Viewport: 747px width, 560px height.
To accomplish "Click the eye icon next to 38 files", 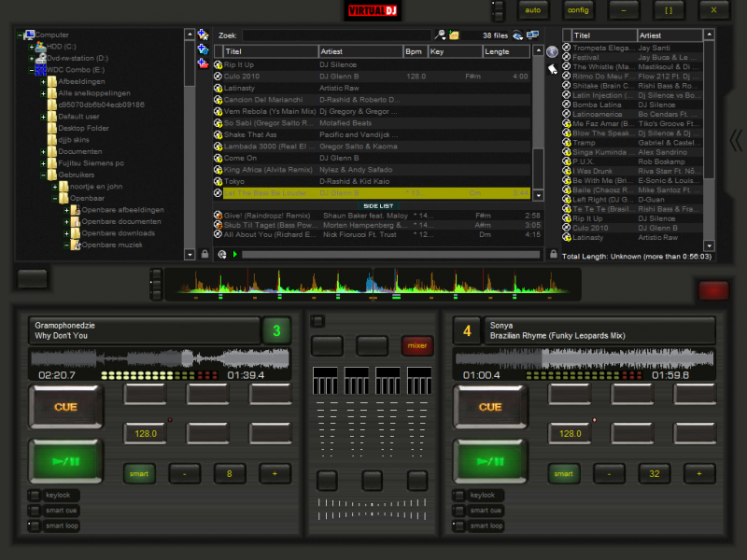I will 517,35.
